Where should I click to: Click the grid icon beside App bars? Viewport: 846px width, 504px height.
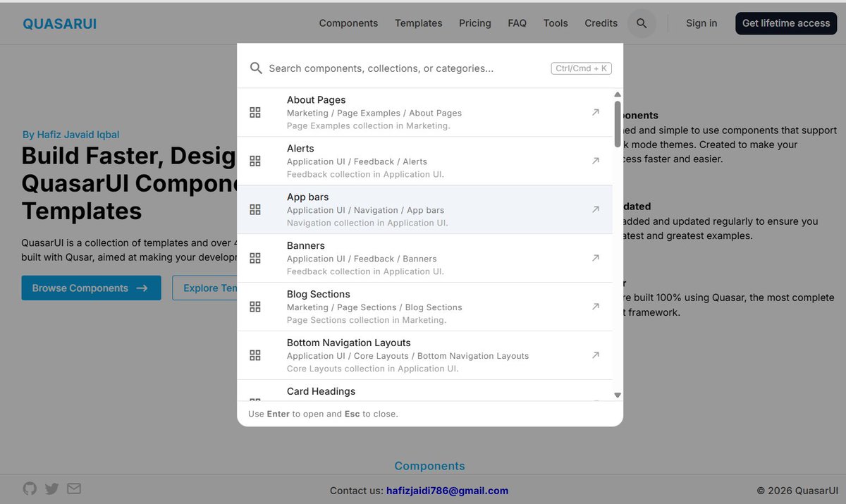pyautogui.click(x=255, y=209)
